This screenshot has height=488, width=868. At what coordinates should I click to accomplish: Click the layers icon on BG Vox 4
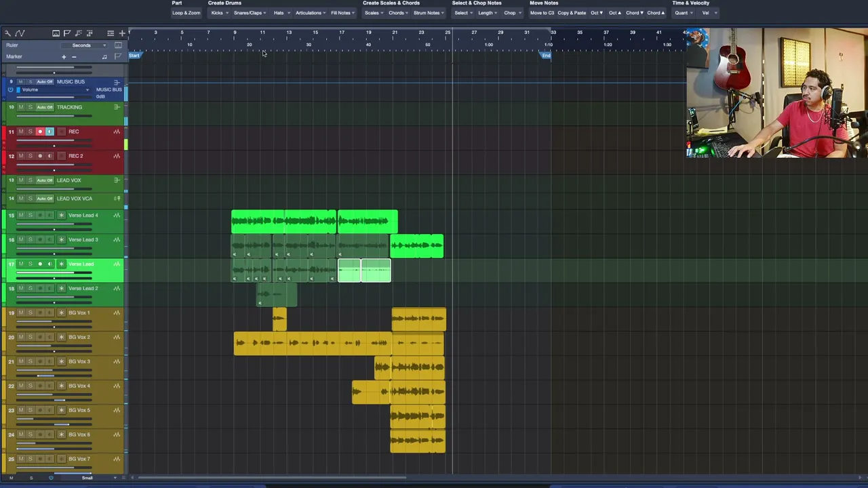click(x=61, y=386)
